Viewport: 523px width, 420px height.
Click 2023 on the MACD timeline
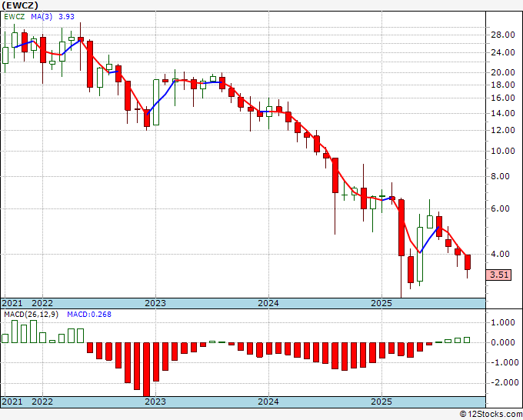click(155, 402)
